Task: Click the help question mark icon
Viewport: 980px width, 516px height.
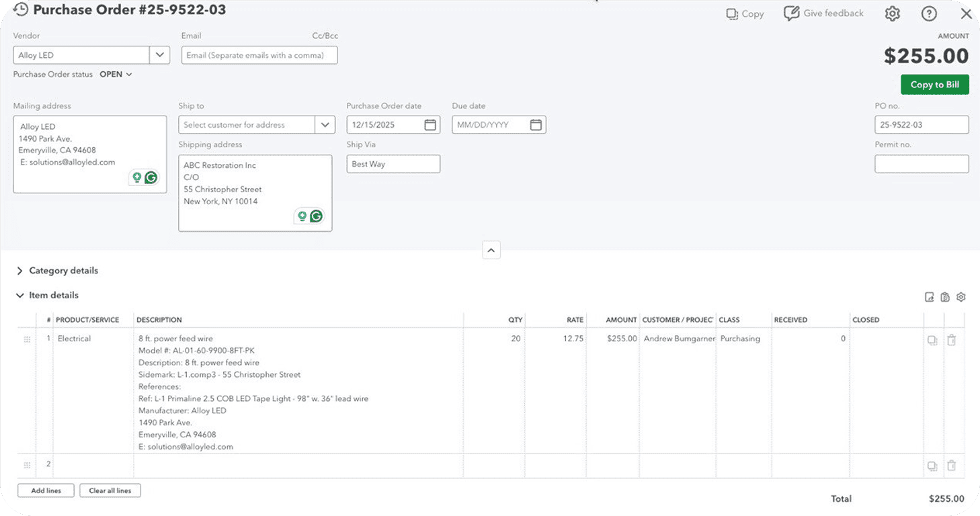Action: (x=929, y=13)
